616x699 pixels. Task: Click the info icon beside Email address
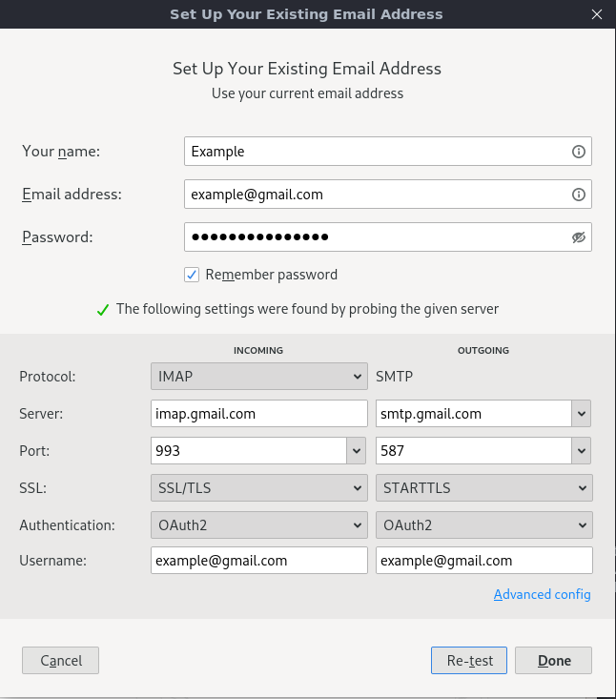click(578, 195)
